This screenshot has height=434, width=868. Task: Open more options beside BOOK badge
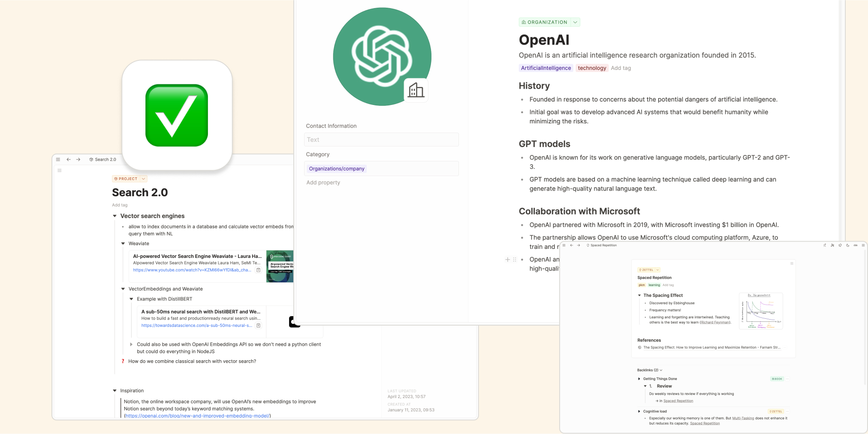[x=788, y=379]
